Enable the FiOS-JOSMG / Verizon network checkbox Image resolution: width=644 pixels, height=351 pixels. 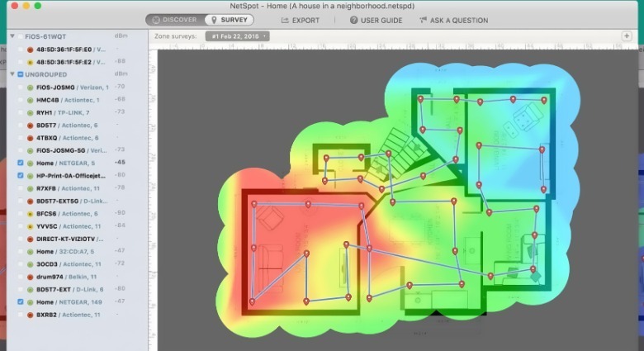[20, 88]
